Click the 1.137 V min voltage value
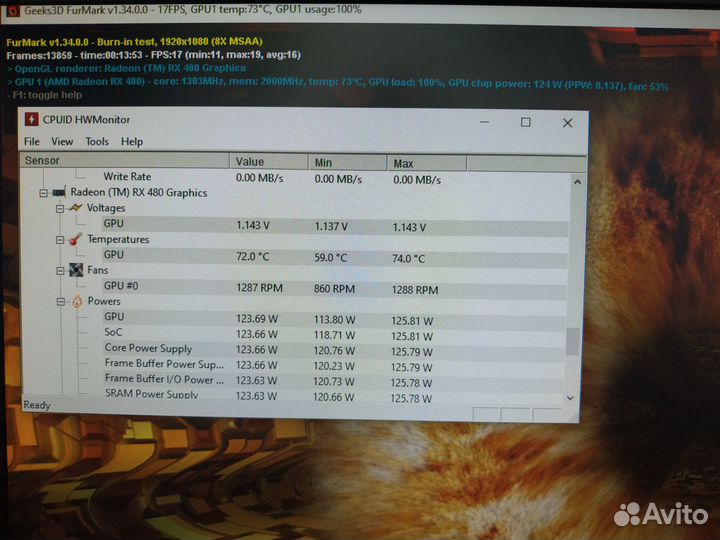The image size is (720, 540). [x=331, y=226]
